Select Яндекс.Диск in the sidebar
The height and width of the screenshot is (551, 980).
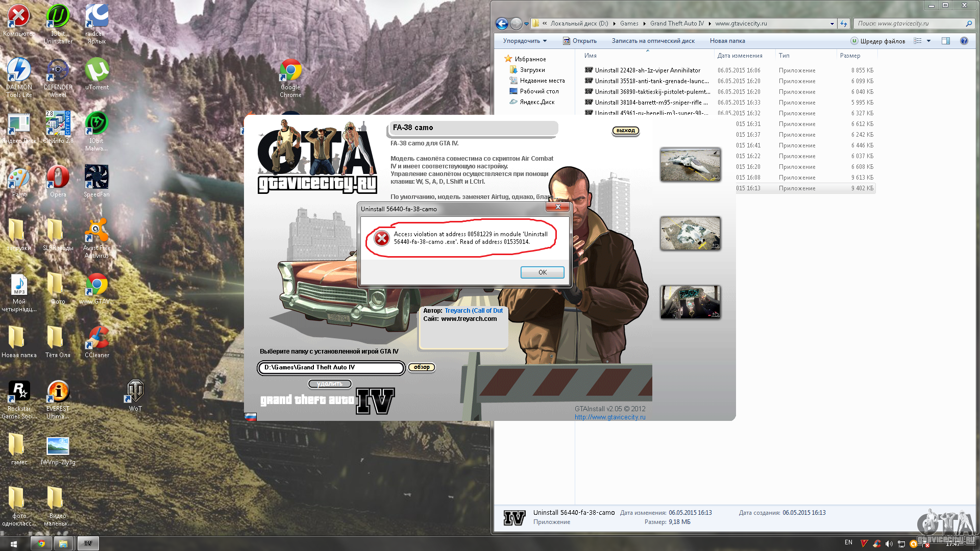[x=532, y=102]
